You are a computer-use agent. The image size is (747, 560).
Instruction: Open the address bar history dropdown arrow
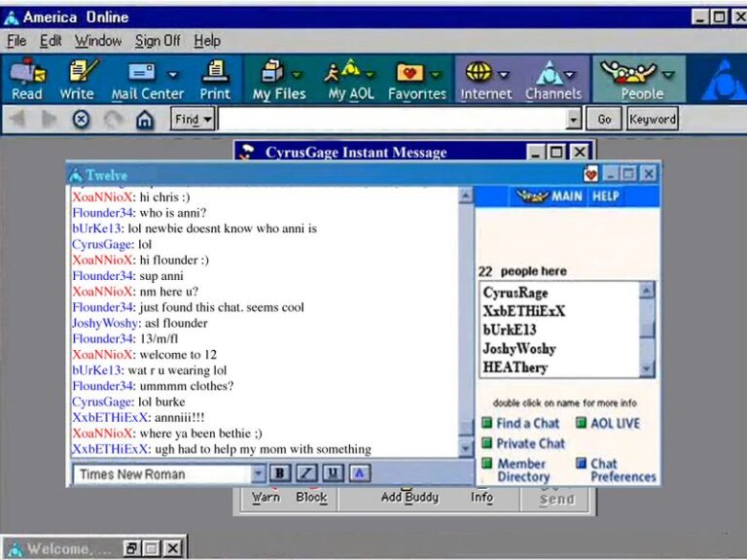click(574, 119)
